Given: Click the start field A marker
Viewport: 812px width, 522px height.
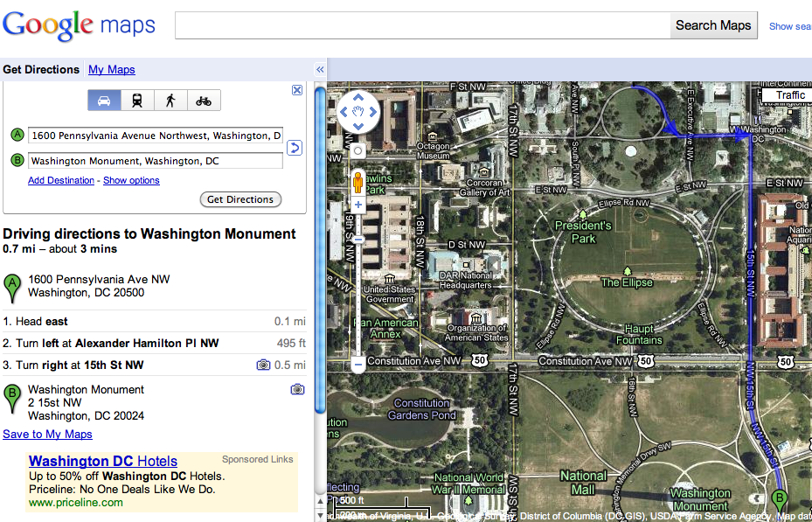Looking at the screenshot, I should click(x=17, y=136).
